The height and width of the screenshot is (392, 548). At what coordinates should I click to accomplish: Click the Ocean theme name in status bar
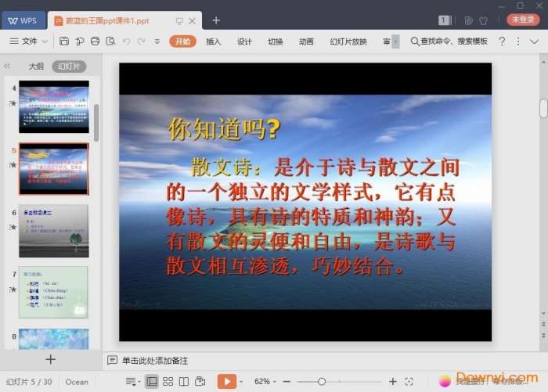click(77, 382)
